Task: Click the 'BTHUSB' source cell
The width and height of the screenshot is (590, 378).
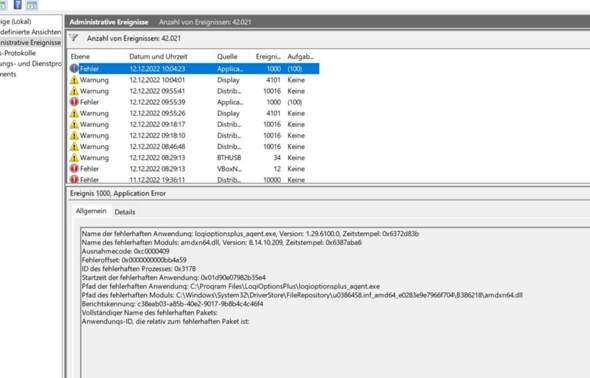Action: 229,158
